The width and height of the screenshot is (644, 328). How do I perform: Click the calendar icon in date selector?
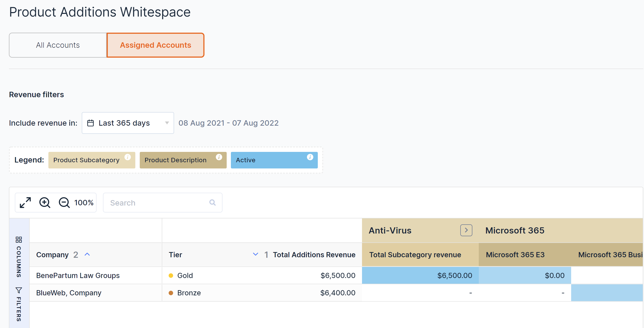90,123
